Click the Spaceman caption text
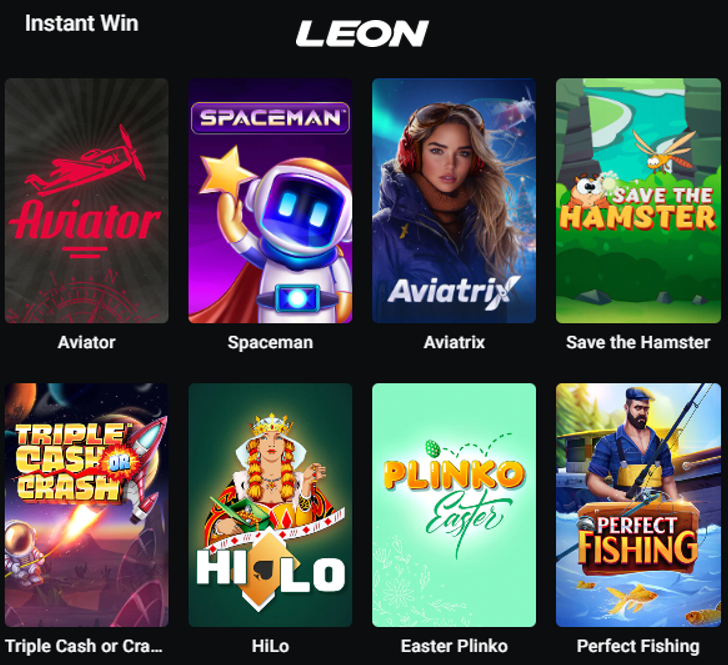Image resolution: width=728 pixels, height=665 pixels. (270, 342)
